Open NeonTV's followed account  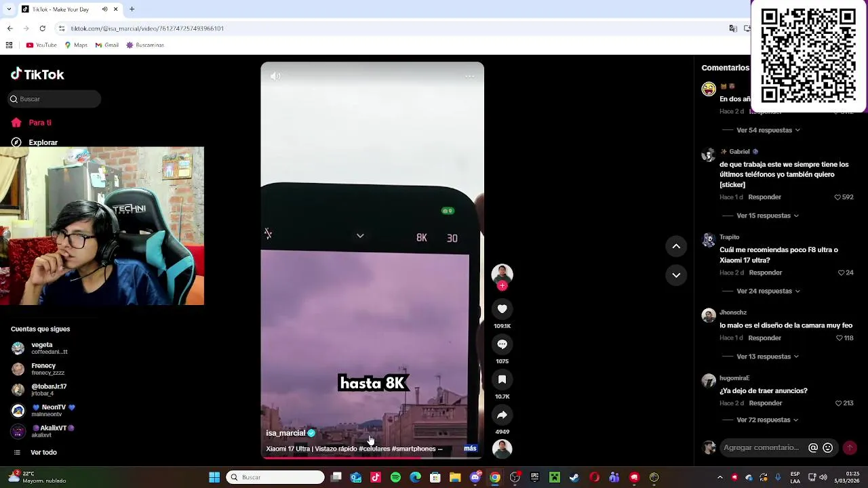[43, 411]
